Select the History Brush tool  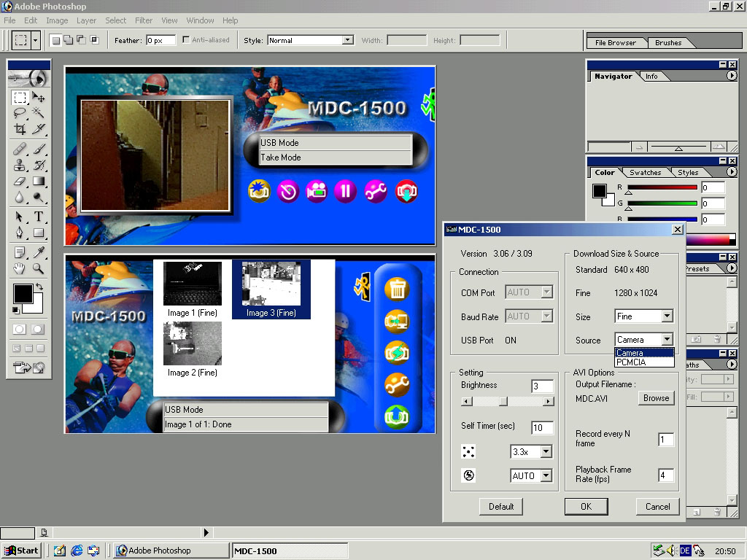[x=39, y=166]
